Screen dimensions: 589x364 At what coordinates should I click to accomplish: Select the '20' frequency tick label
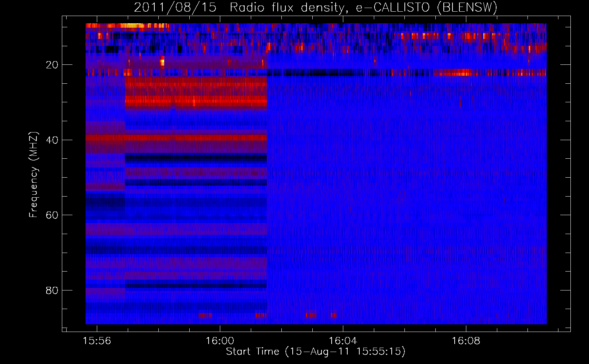[52, 65]
